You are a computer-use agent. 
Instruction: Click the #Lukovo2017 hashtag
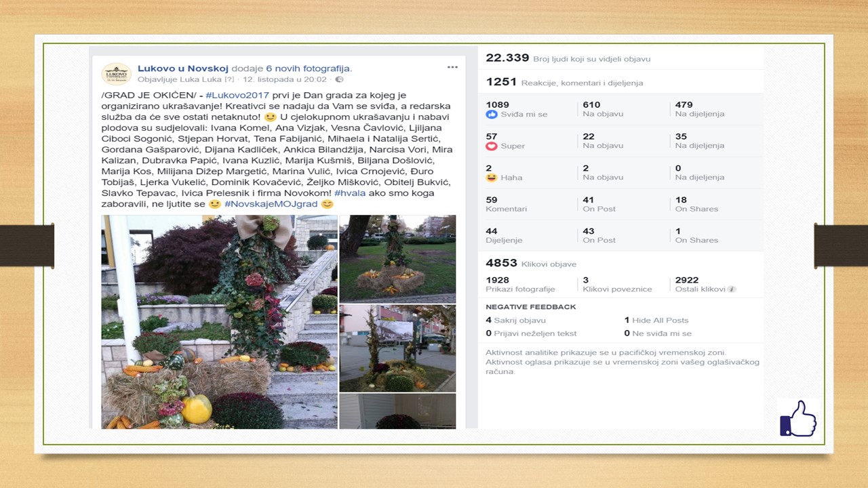click(237, 96)
